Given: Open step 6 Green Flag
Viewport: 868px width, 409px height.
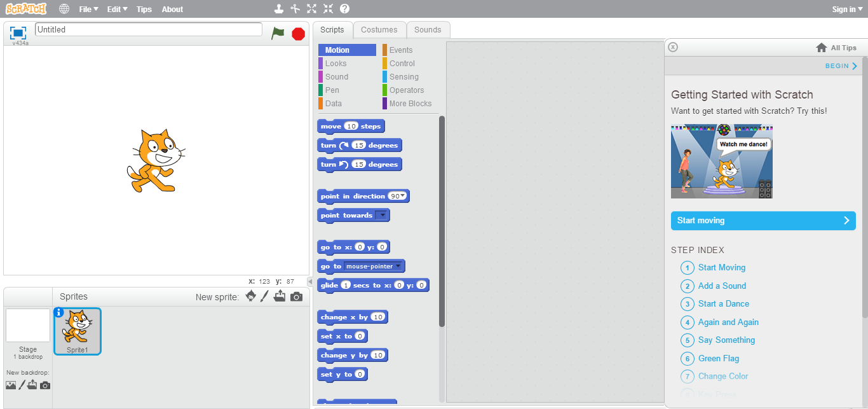Looking at the screenshot, I should tap(710, 359).
